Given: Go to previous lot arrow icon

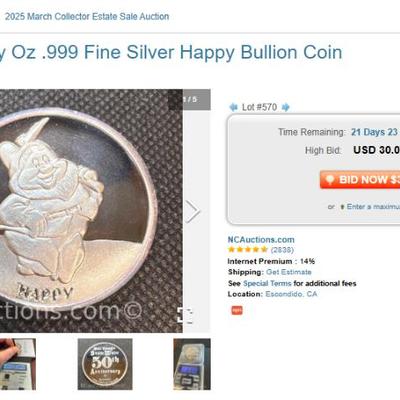Looking at the screenshot, I should [x=233, y=107].
